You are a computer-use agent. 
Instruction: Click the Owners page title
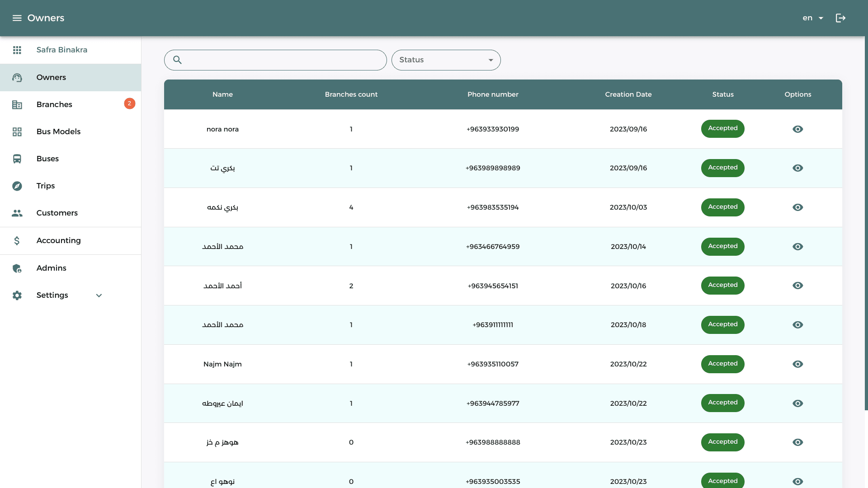tap(46, 18)
